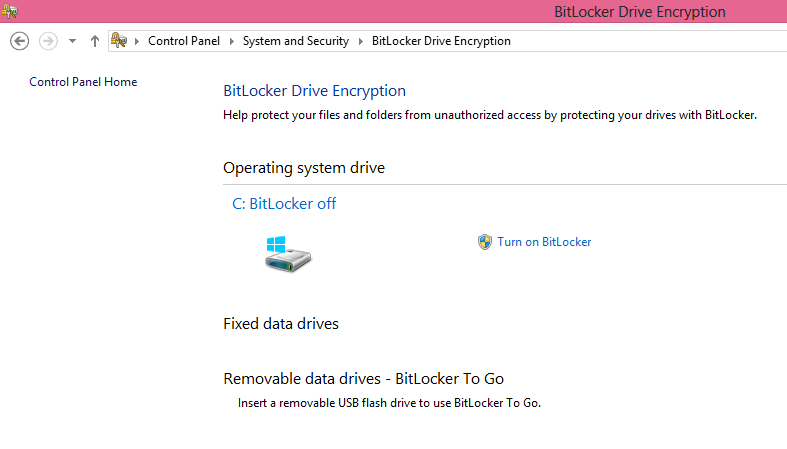787x449 pixels.
Task: Open the recent locations dropdown arrow
Action: (x=73, y=41)
